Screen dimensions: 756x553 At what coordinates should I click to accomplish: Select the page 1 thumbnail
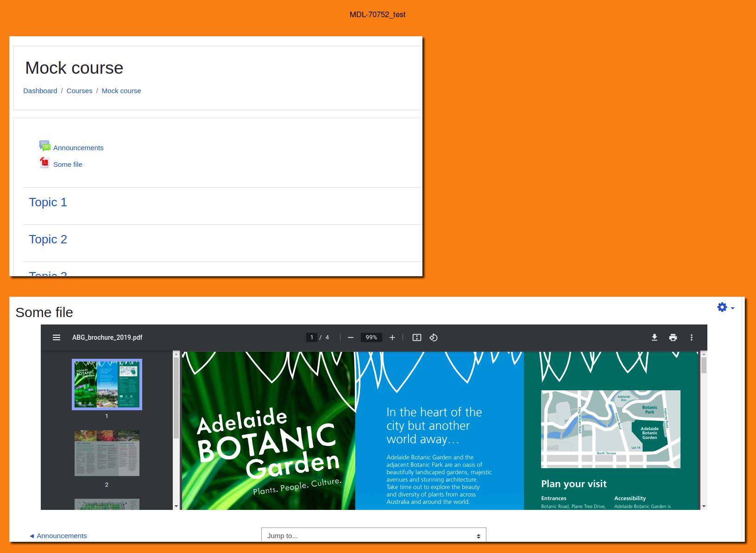point(107,384)
